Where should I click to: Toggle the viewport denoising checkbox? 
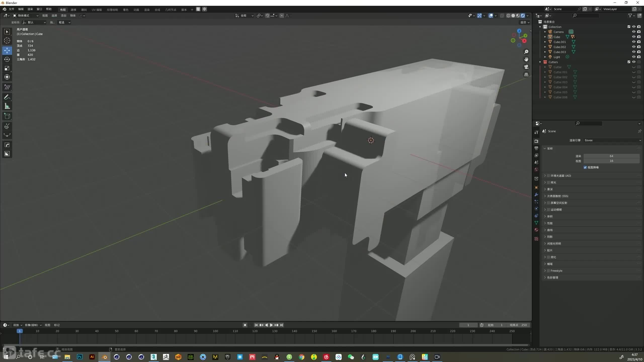(x=585, y=167)
